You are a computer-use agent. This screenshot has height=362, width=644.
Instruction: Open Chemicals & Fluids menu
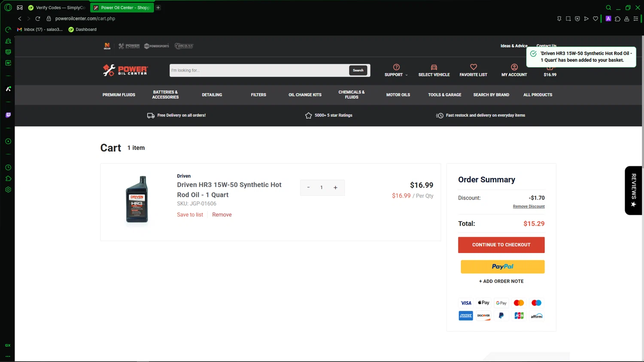coord(352,95)
